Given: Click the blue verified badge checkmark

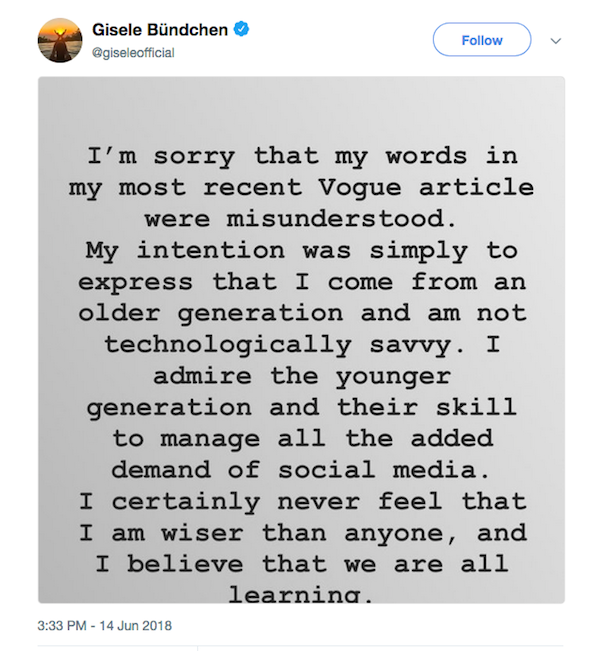Looking at the screenshot, I should [x=241, y=29].
